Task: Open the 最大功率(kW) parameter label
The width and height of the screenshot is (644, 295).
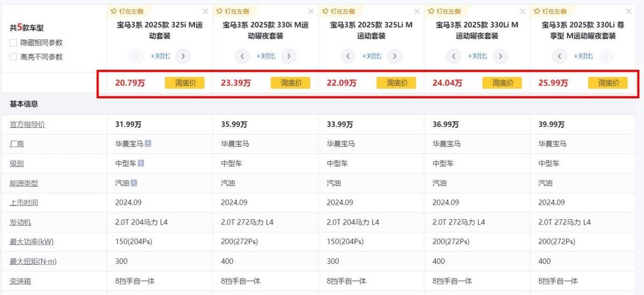Action: (x=32, y=242)
